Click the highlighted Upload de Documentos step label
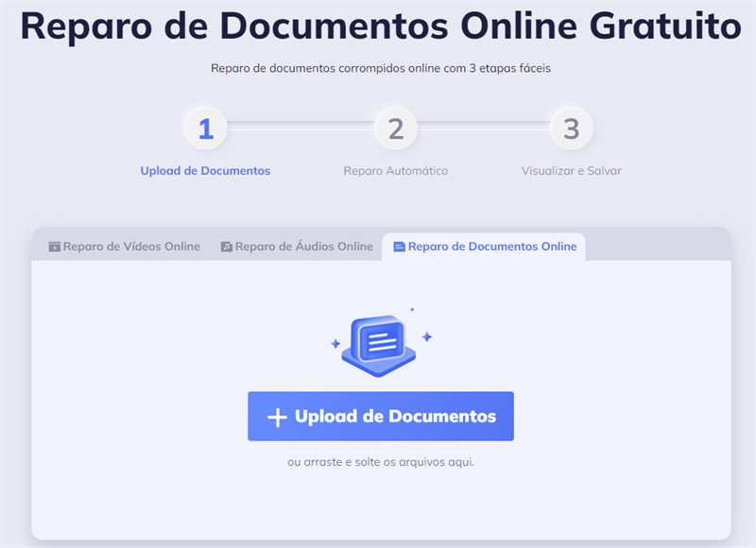The height and width of the screenshot is (548, 756). [205, 171]
